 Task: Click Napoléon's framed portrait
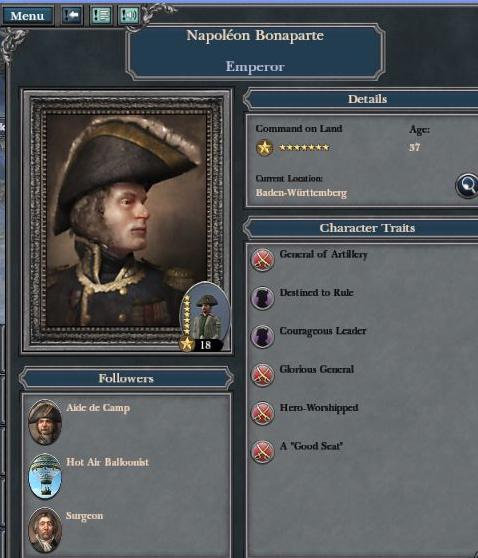(127, 221)
